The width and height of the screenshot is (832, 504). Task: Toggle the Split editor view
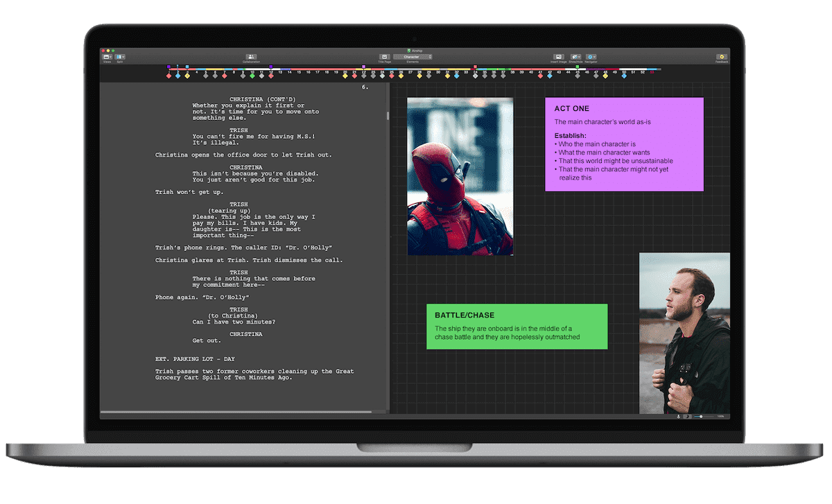[x=118, y=57]
